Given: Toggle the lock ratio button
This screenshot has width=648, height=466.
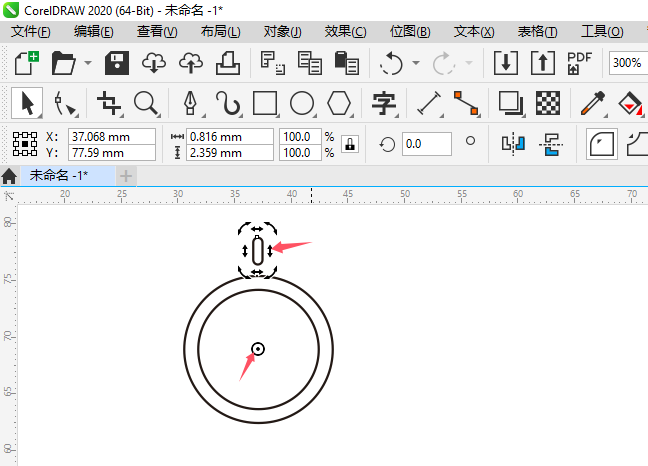Looking at the screenshot, I should point(350,145).
